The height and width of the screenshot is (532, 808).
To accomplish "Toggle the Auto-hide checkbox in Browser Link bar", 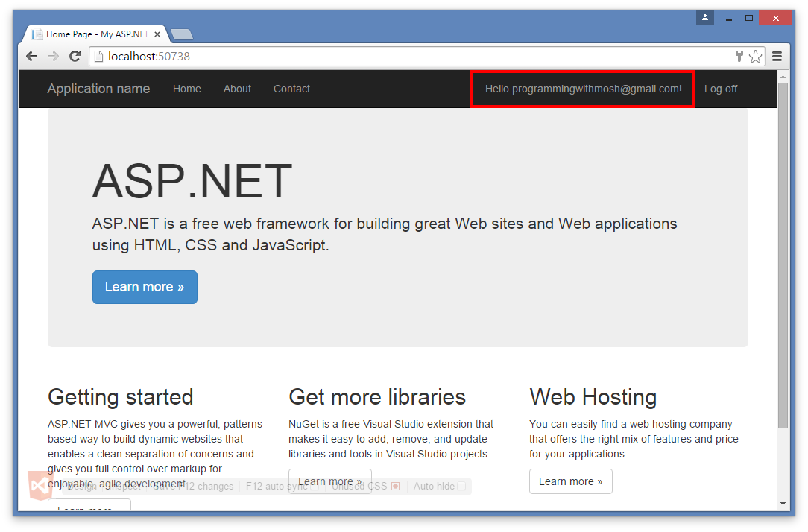I will pyautogui.click(x=461, y=486).
